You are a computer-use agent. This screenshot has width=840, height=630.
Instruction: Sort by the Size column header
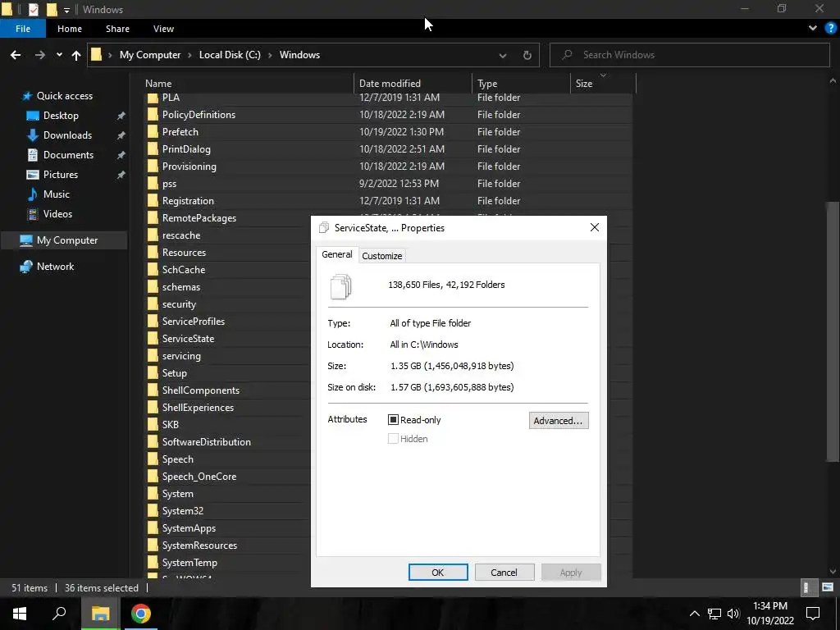[x=603, y=84]
